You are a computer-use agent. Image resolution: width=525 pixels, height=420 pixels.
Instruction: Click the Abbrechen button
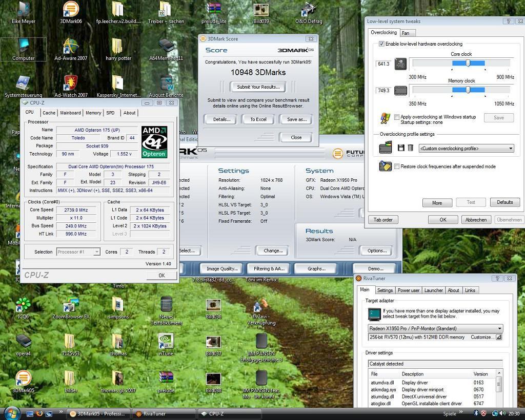(476, 220)
